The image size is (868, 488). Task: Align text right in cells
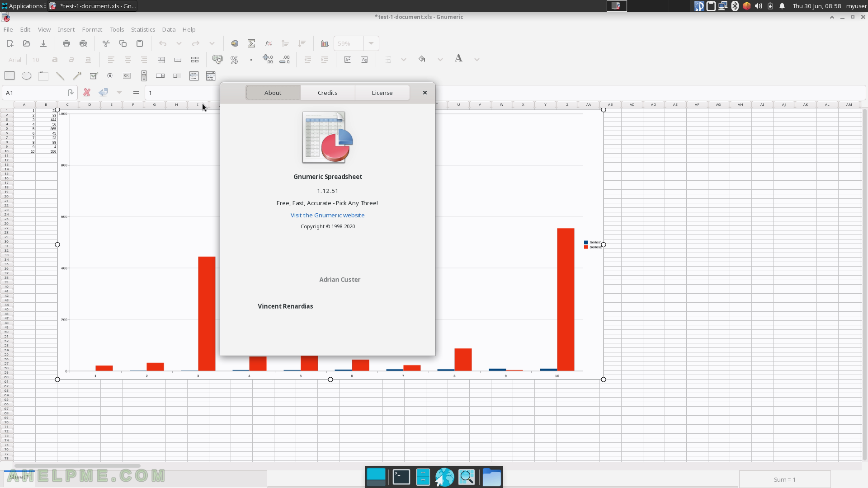(x=144, y=60)
